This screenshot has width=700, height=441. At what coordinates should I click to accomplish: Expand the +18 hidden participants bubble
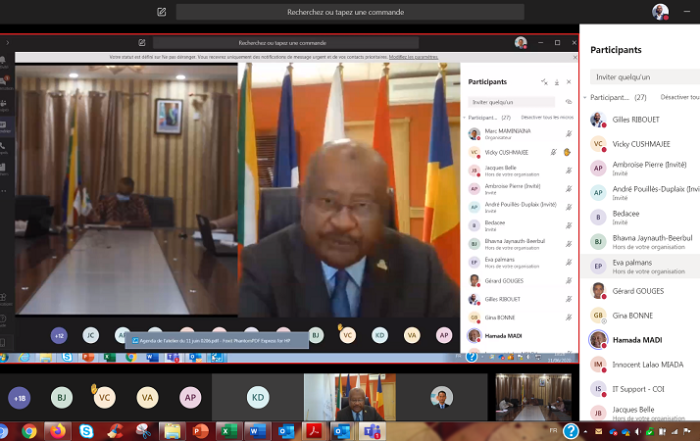18,397
